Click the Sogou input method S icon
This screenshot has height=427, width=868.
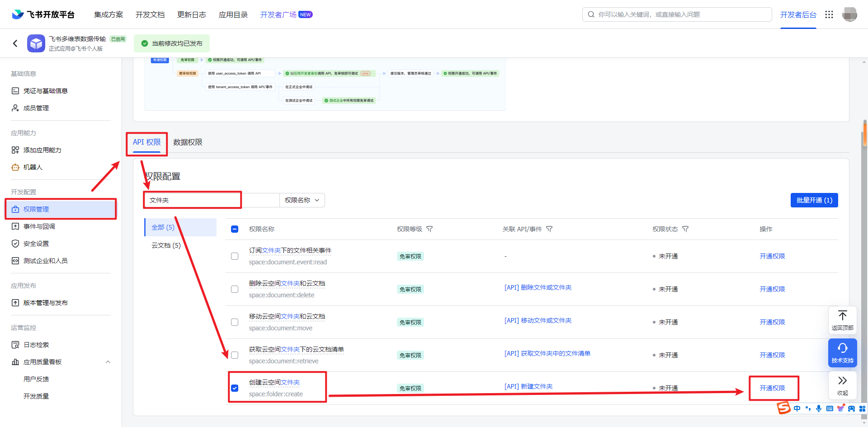[784, 408]
